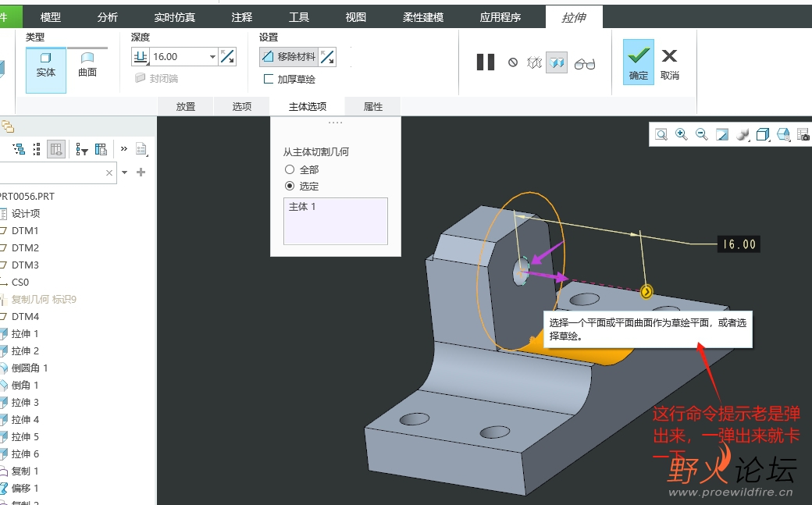
Task: Flip material removal side icon
Action: click(327, 56)
